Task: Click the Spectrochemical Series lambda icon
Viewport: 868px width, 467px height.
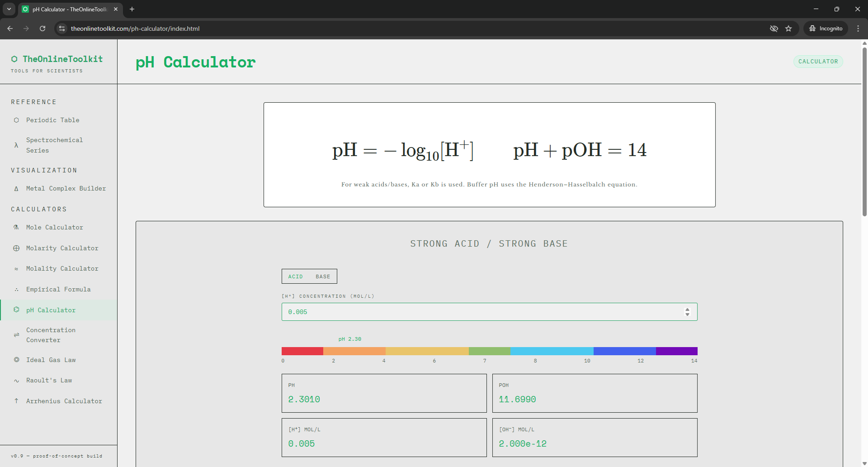Action: pos(16,145)
